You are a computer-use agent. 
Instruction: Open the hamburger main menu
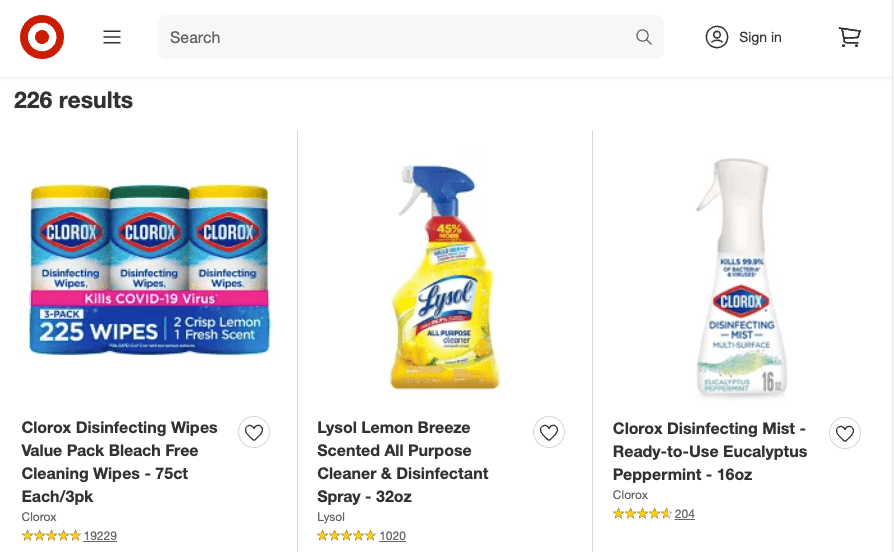pos(112,38)
